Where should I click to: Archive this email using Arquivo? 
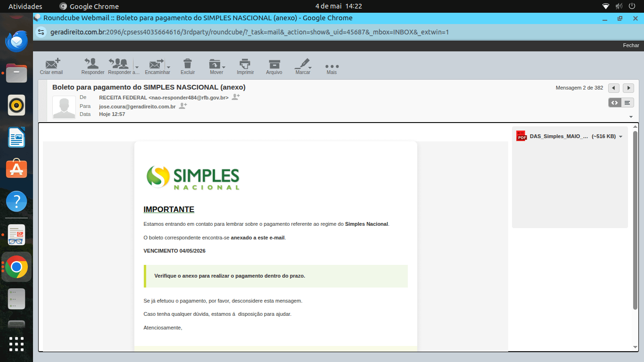click(274, 66)
